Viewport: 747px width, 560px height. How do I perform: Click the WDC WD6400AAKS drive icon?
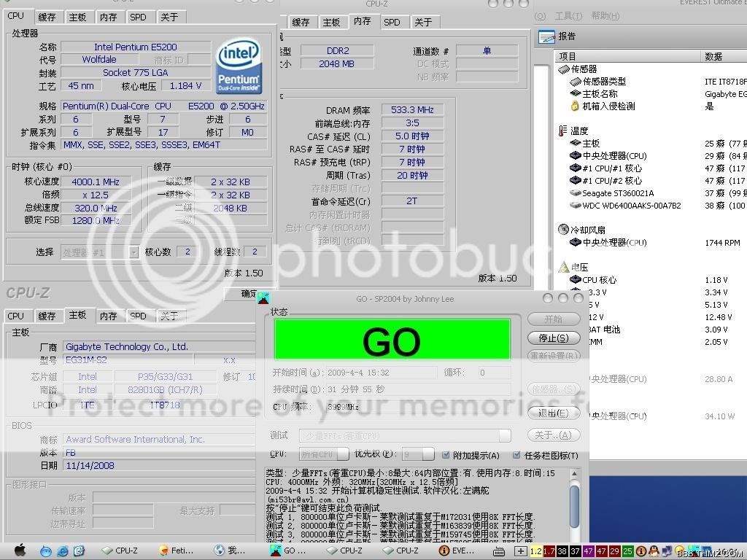click(576, 205)
